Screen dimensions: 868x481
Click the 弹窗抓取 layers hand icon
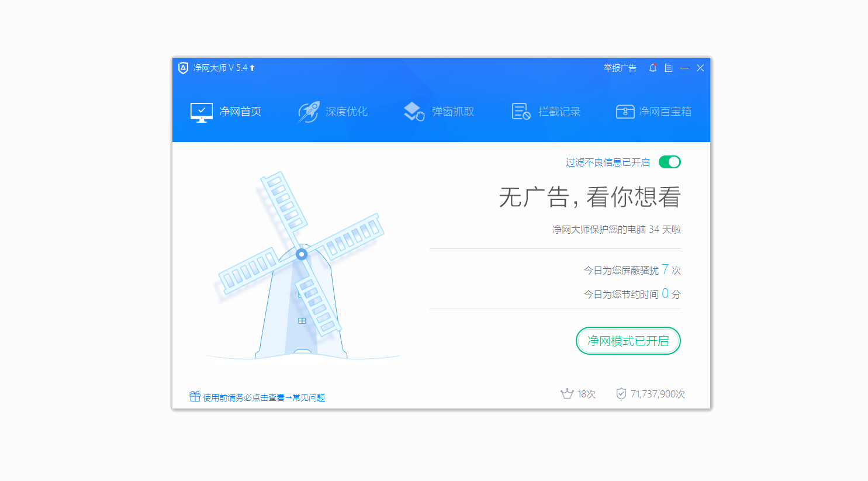pos(414,112)
